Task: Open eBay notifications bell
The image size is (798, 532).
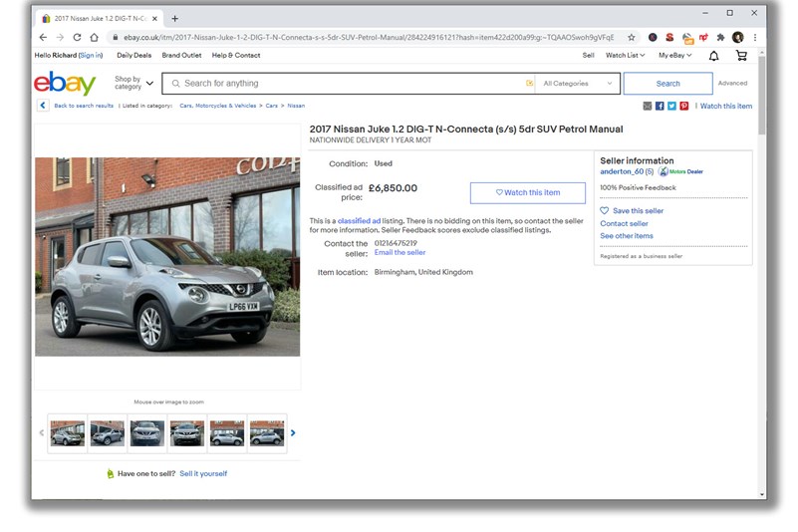Action: coord(714,56)
